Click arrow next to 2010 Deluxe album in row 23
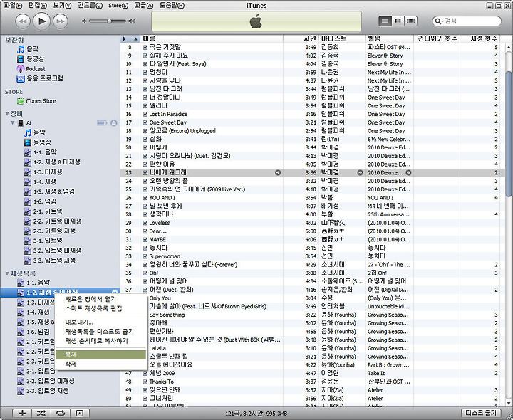The image size is (513, 420). [x=409, y=172]
